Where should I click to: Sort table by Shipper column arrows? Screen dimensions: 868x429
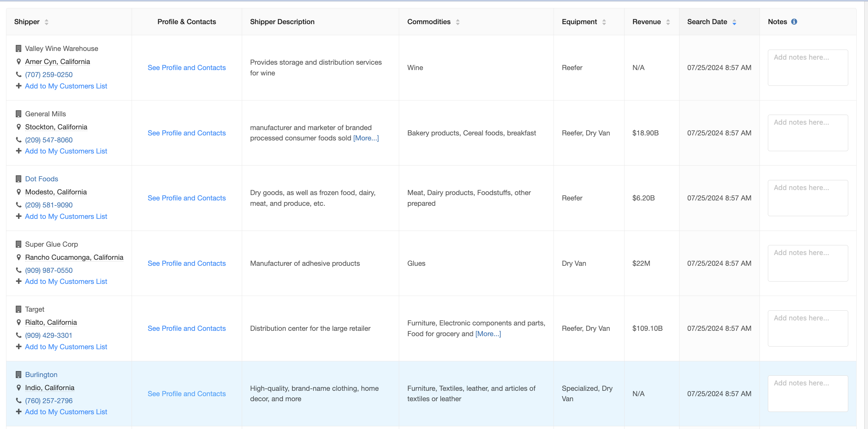47,22
